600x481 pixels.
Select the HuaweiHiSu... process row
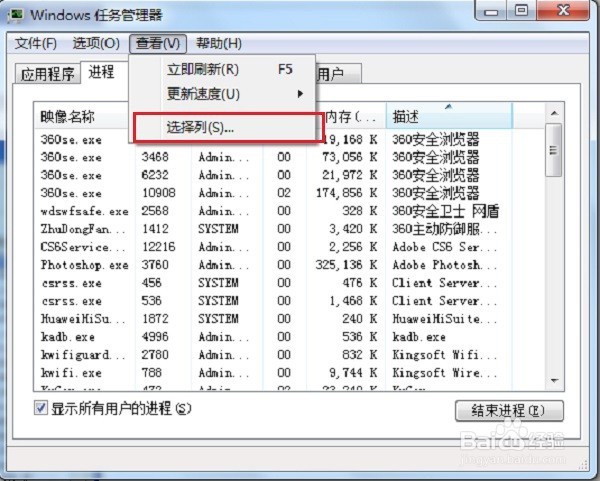click(x=273, y=319)
